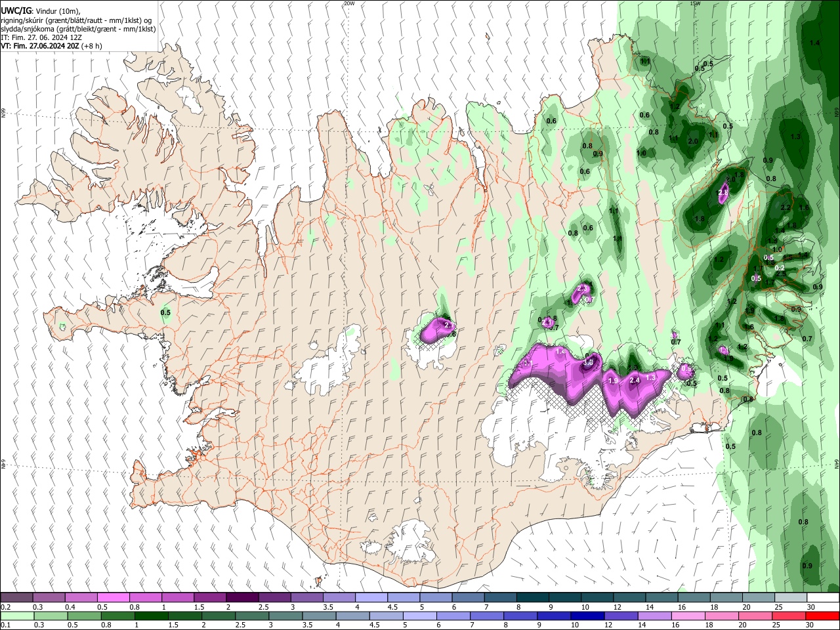Click the 0.2 label in upper legend
This screenshot has width=840, height=630.
pyautogui.click(x=5, y=607)
